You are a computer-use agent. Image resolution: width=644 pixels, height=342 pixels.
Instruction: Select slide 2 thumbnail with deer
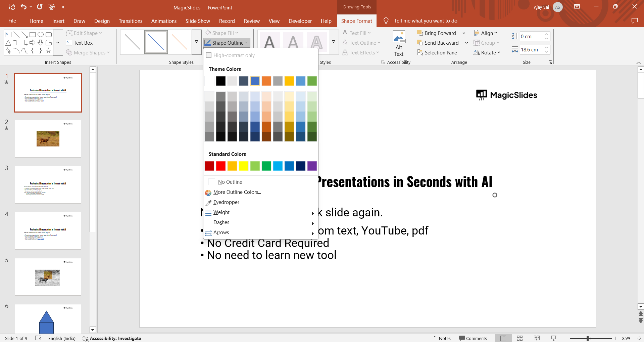[48, 139]
